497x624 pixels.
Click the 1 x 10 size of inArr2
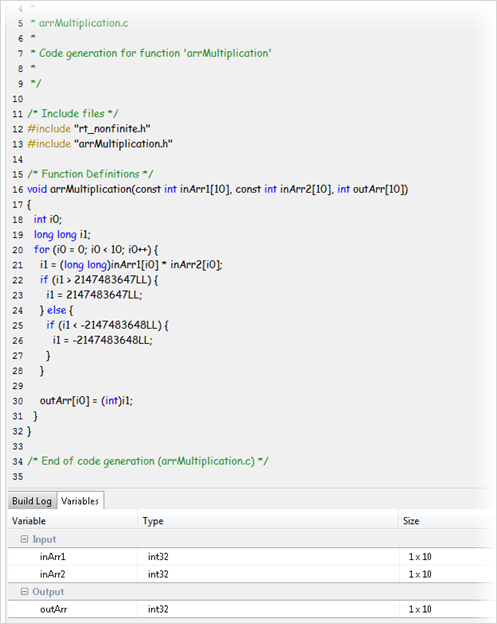(420, 574)
